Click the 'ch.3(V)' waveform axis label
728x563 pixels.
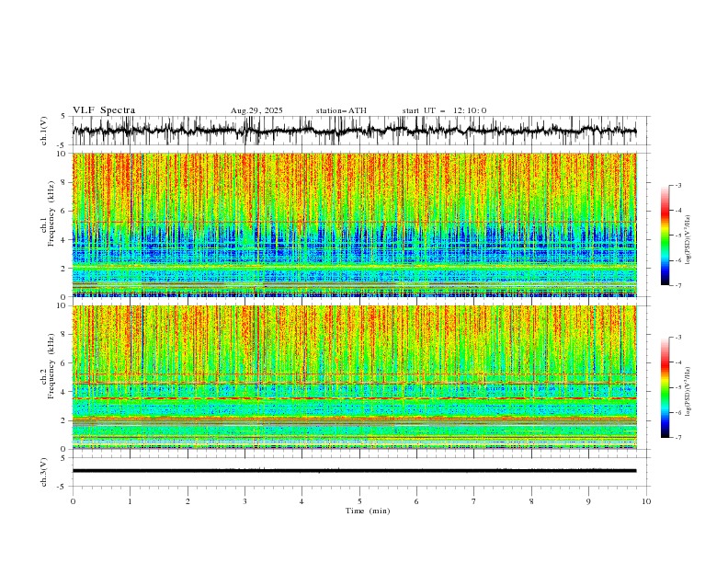[44, 472]
